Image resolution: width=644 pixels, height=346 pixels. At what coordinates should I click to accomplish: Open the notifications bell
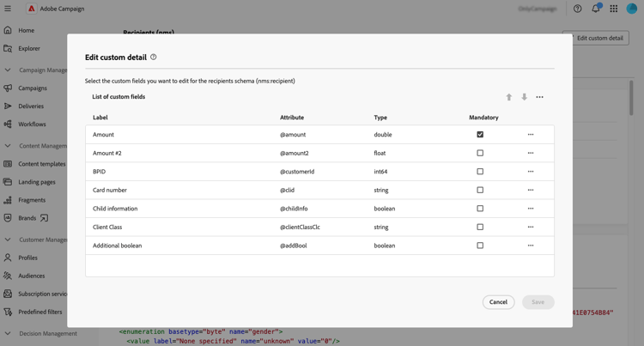(596, 9)
